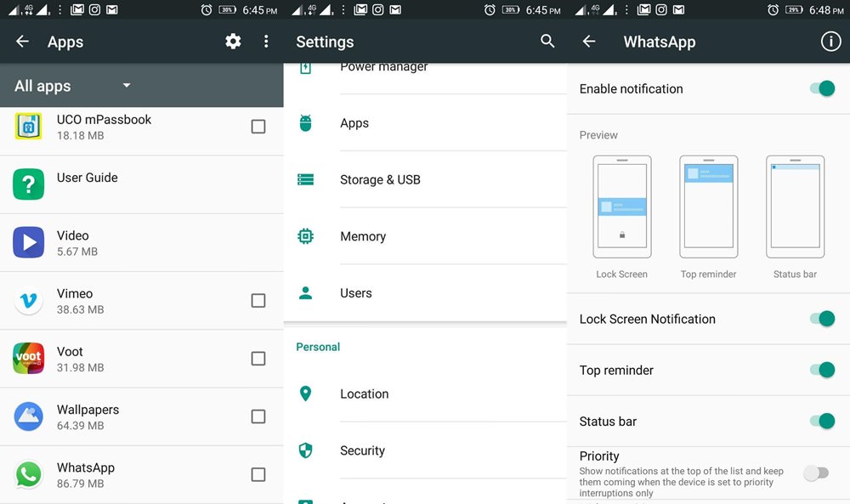This screenshot has width=850, height=504.
Task: Turn off the Status bar switch
Action: pos(822,421)
